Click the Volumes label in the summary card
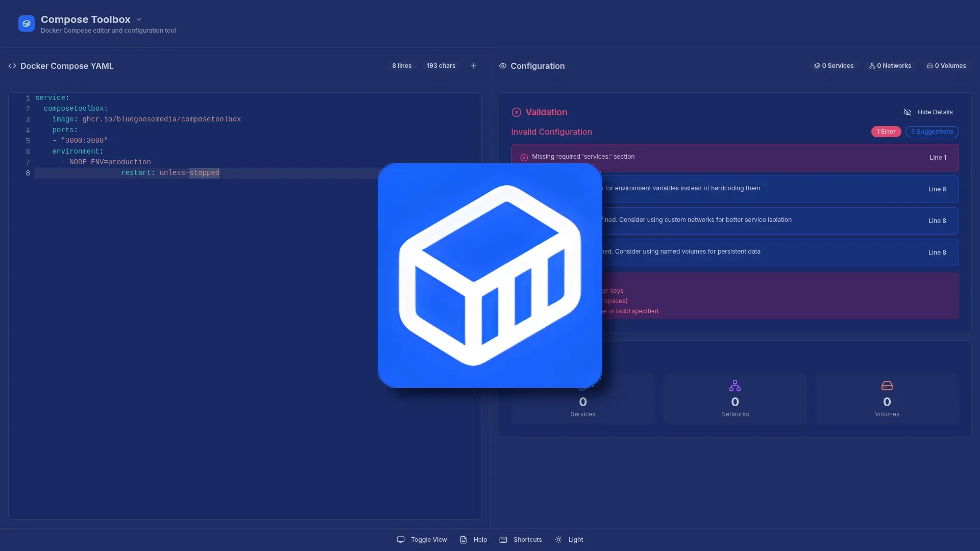980x551 pixels. pyautogui.click(x=887, y=414)
